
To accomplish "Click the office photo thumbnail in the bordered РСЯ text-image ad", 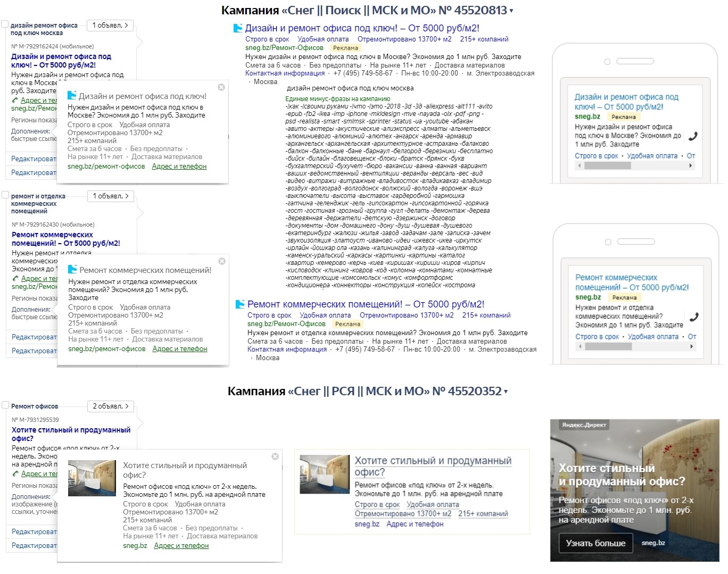I will pos(324,473).
